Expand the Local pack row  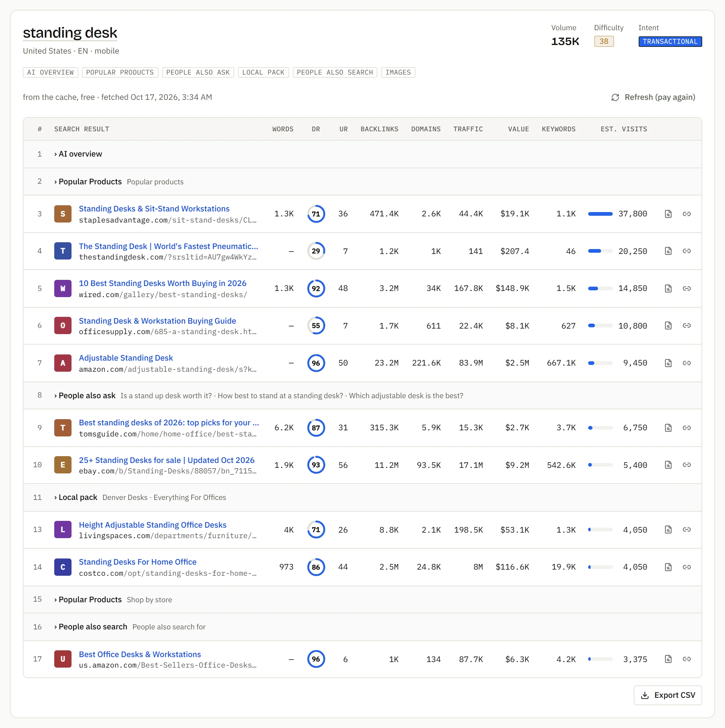pos(362,497)
